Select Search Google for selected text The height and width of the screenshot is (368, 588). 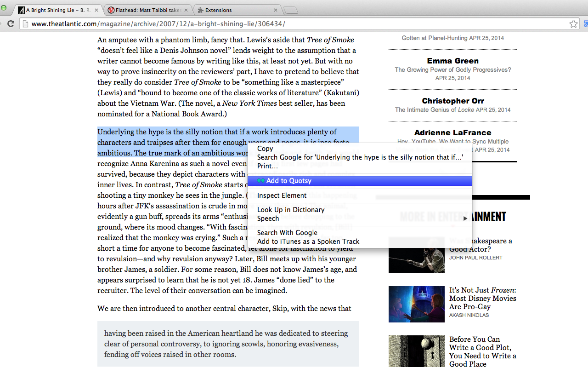(360, 157)
